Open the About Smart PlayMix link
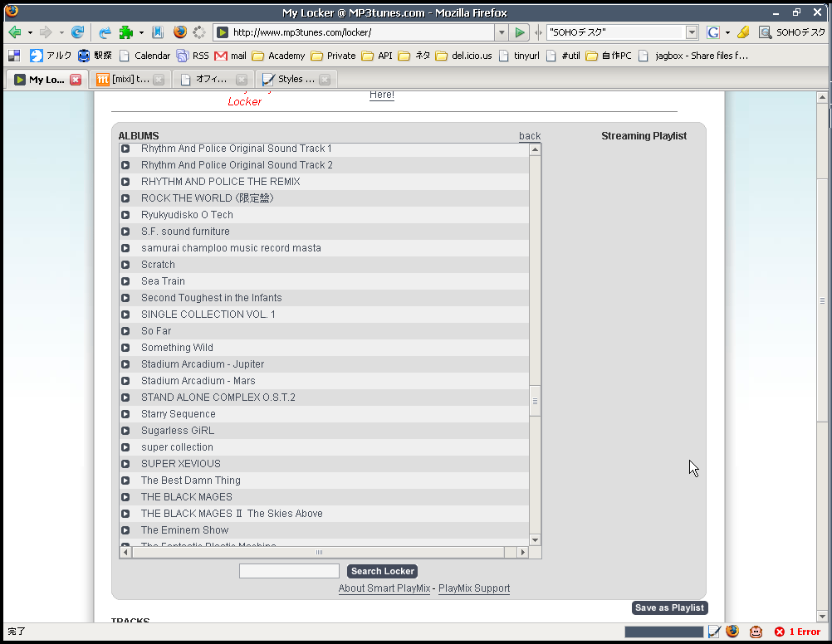The width and height of the screenshot is (832, 644). pyautogui.click(x=384, y=588)
